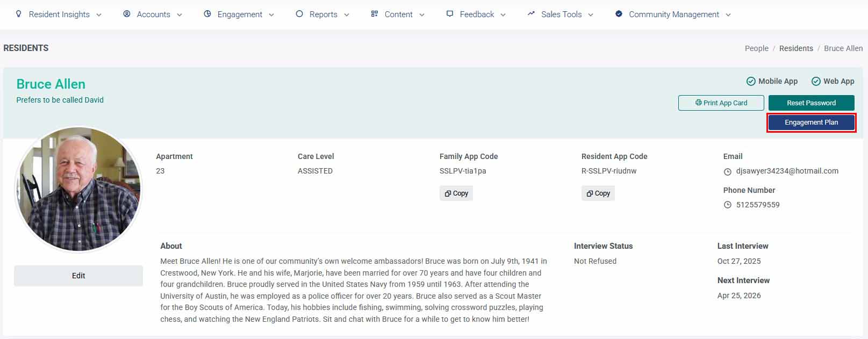
Task: Click the Content grid icon
Action: [375, 14]
